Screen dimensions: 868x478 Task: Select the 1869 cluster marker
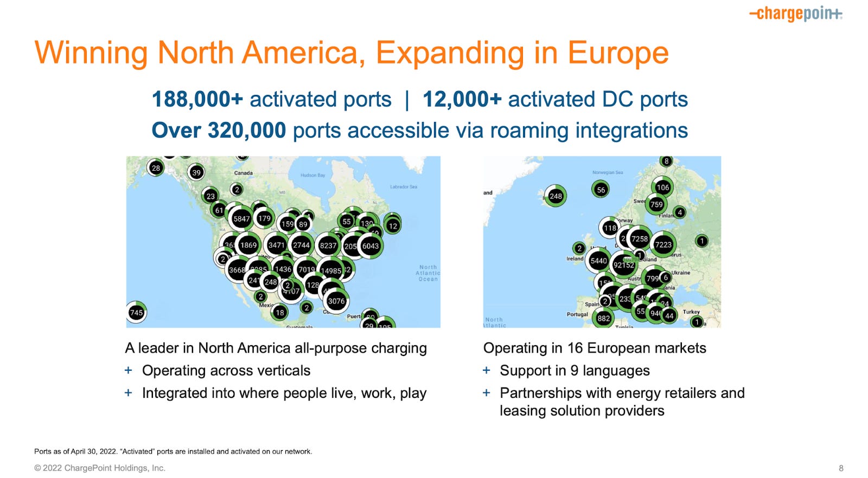pos(248,245)
